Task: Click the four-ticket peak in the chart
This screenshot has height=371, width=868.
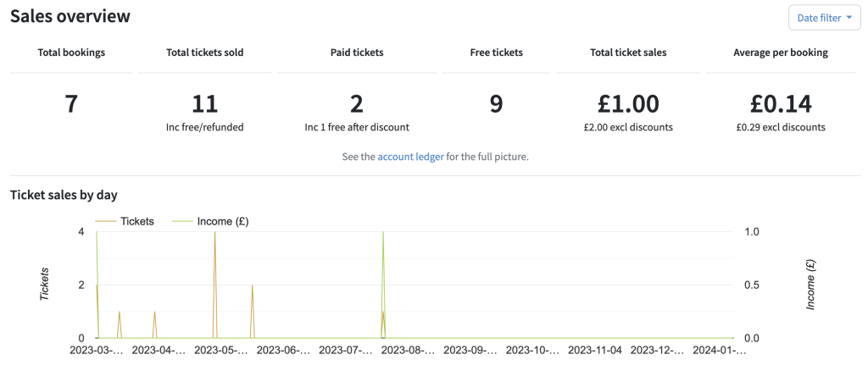Action: 214,232
